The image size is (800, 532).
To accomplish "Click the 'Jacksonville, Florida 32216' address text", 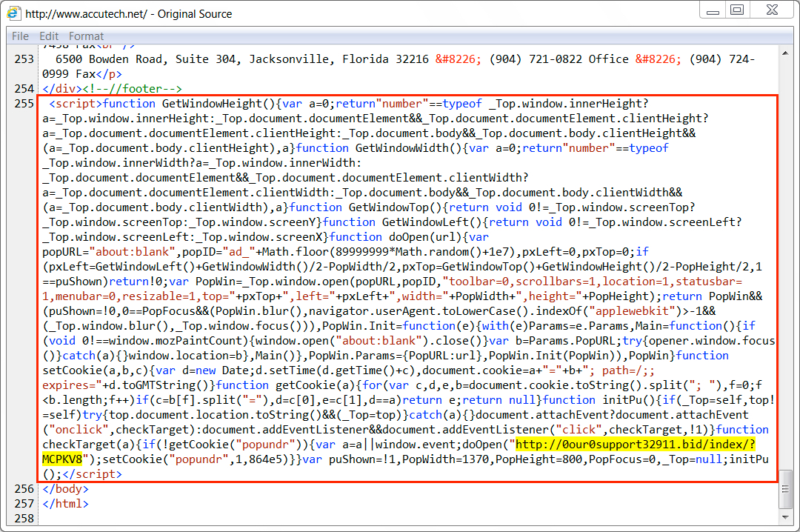I will tap(339, 59).
